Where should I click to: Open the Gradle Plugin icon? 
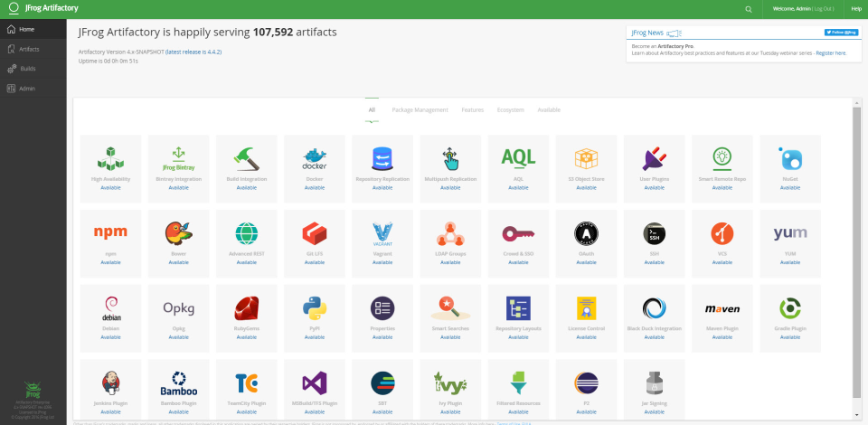point(790,308)
